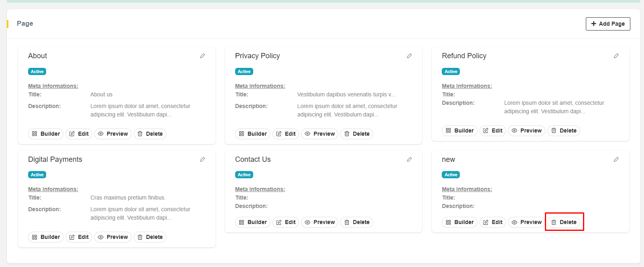The width and height of the screenshot is (644, 267).
Task: Click pencil icon on new page card
Action: (616, 159)
